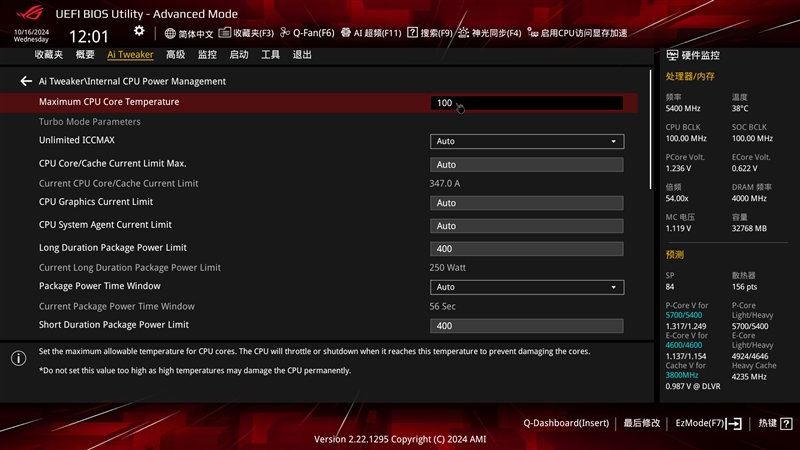Screen dimensions: 800x450
Task: Click CPU System Agent Current Limit field
Action: (x=527, y=226)
